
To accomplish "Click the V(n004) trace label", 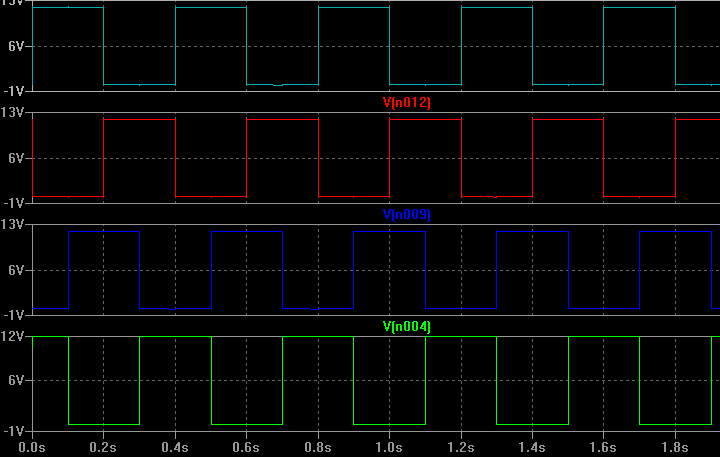I will (x=406, y=327).
